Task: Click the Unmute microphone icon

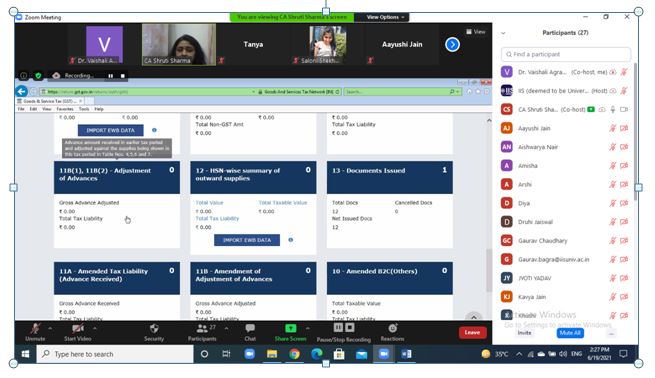Action: [36, 329]
